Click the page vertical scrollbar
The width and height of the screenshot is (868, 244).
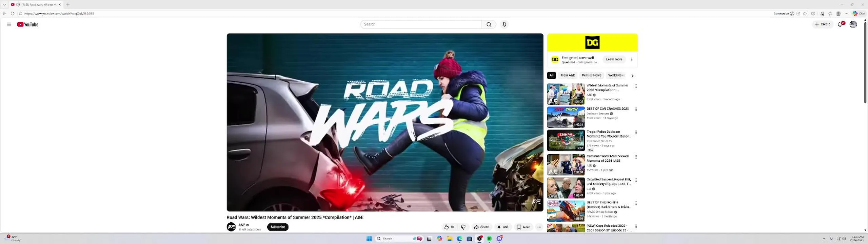click(865, 63)
